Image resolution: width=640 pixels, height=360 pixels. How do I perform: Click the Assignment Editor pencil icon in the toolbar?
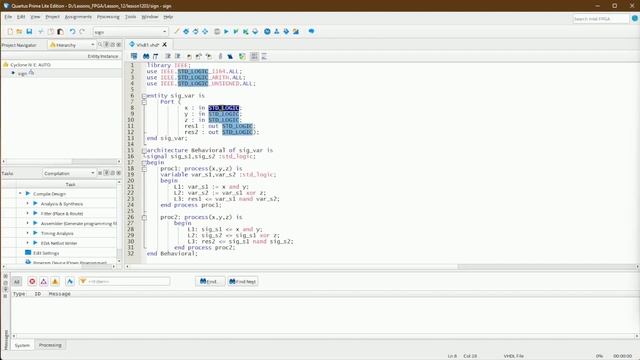coord(176,31)
